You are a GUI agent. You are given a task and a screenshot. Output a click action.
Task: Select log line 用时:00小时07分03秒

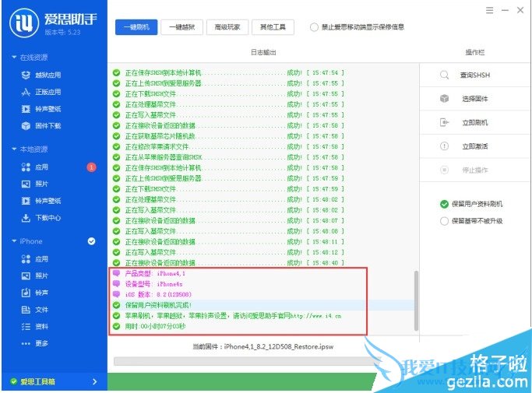click(x=155, y=326)
